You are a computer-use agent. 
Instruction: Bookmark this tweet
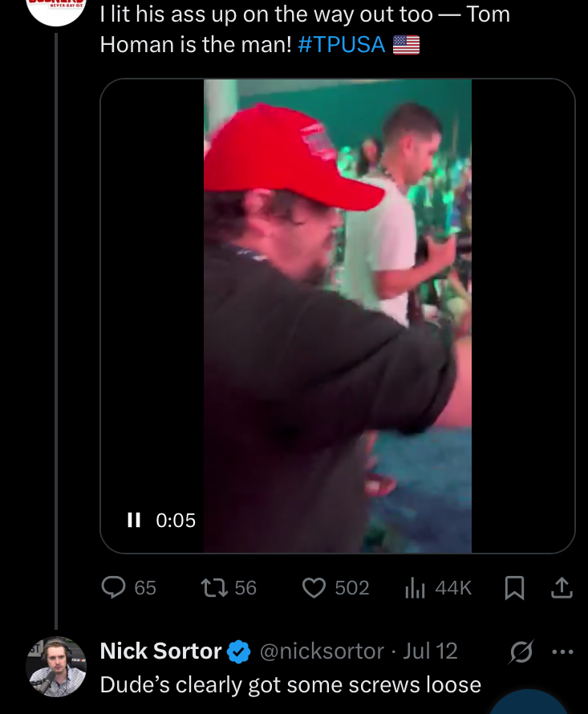pyautogui.click(x=513, y=589)
